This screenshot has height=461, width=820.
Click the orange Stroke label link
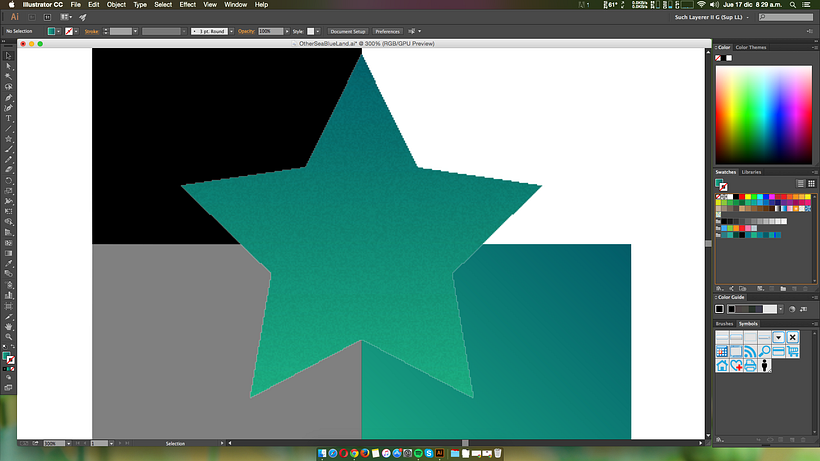[x=92, y=31]
